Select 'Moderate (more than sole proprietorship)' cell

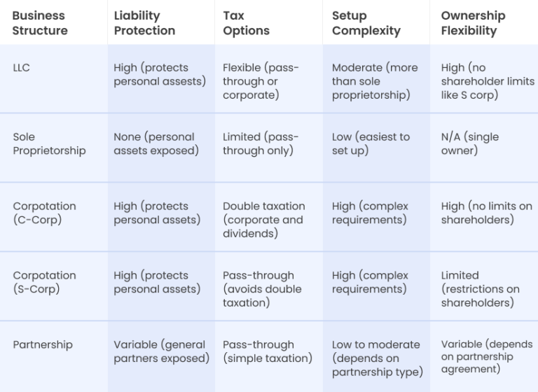374,81
